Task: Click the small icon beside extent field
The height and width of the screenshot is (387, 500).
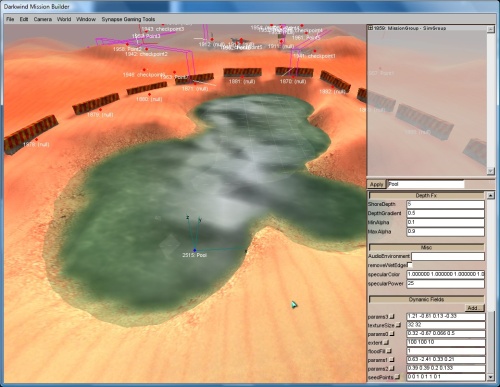Action: pos(386,342)
